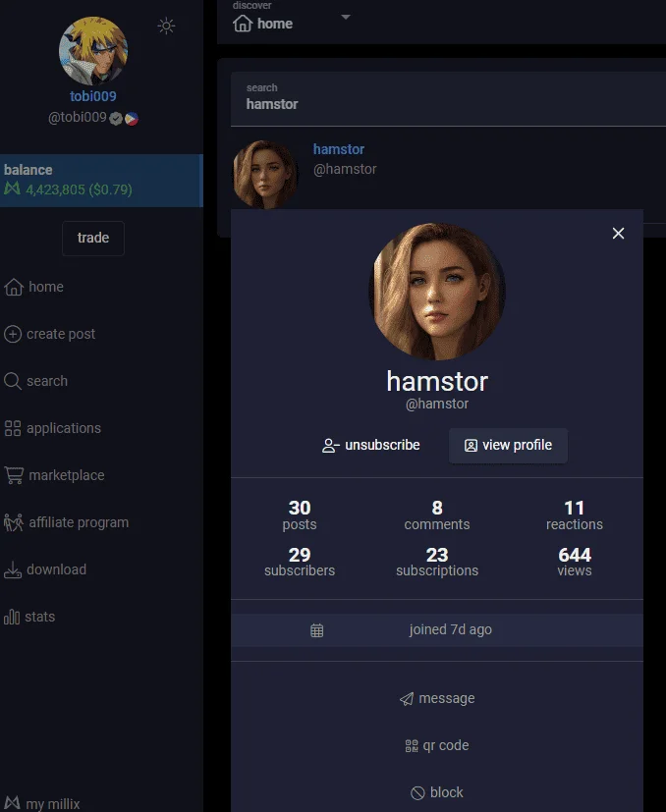Click the hamstor heading in popup
The width and height of the screenshot is (666, 812).
(437, 382)
